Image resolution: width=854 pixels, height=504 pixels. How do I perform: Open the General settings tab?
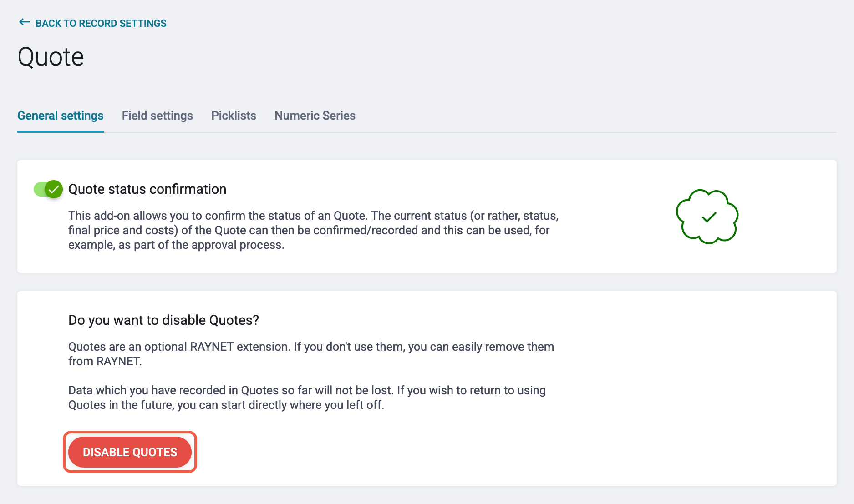[61, 116]
